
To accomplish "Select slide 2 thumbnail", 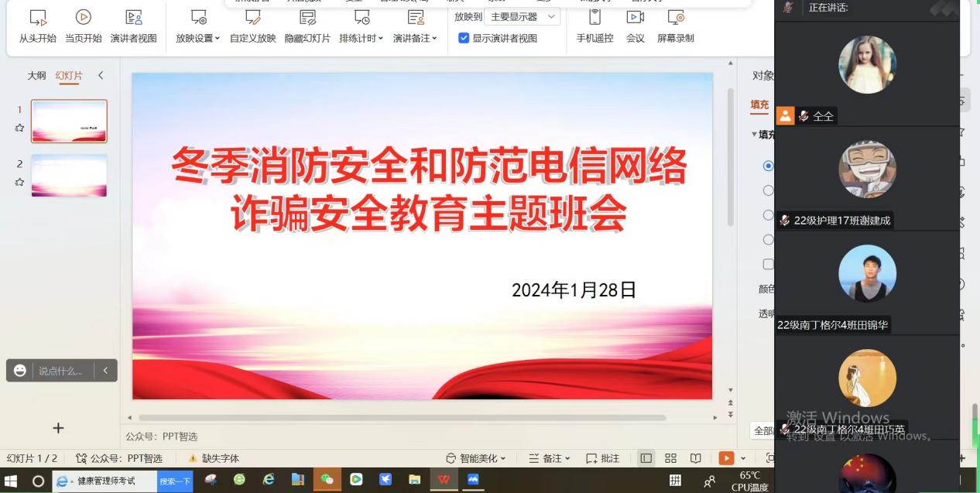I will [69, 176].
